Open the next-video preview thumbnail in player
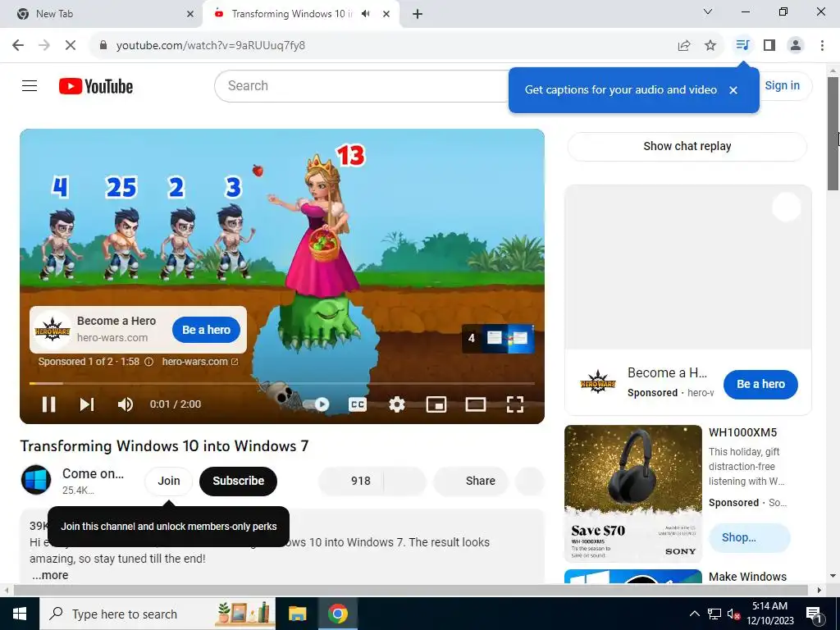The height and width of the screenshot is (630, 840). [498, 338]
